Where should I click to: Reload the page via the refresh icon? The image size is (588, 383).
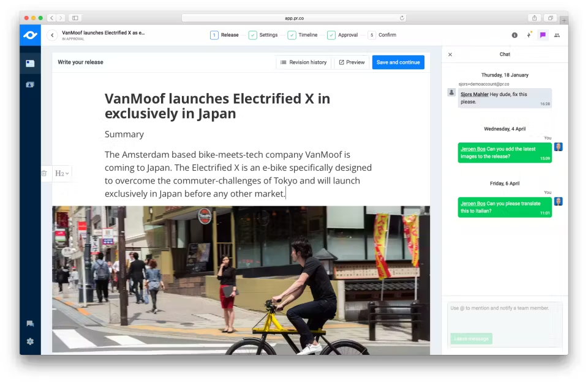[402, 18]
